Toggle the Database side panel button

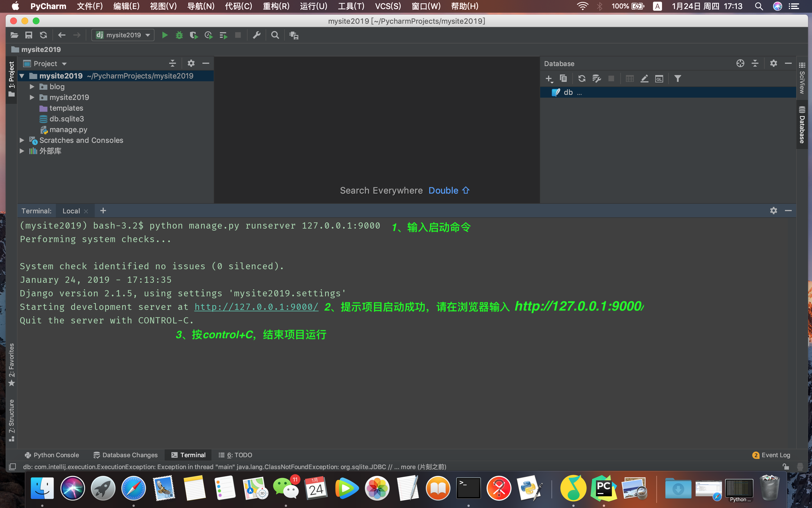(x=802, y=125)
